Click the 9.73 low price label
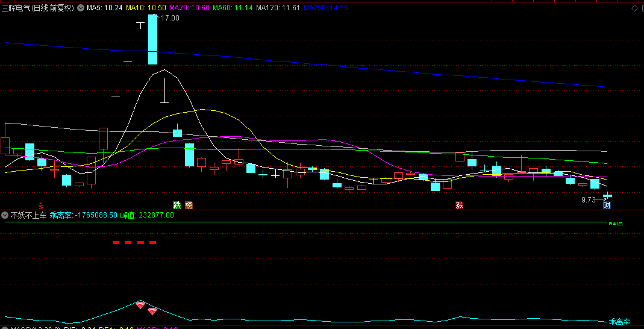This screenshot has width=644, height=329. tap(588, 199)
